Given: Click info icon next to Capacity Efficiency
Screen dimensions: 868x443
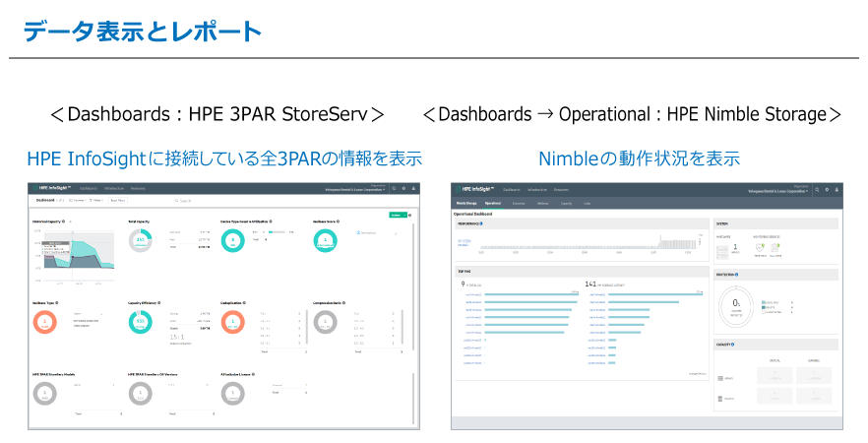Looking at the screenshot, I should [159, 303].
